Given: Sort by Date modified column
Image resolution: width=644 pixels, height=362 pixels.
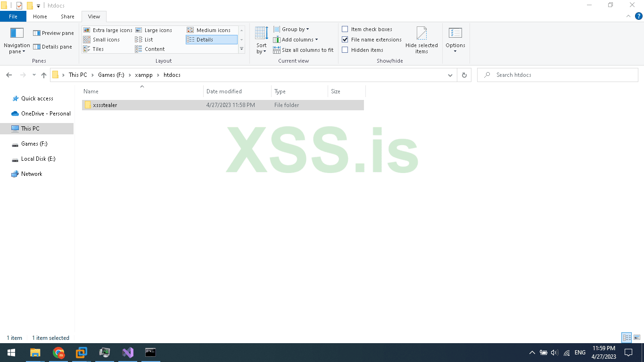Looking at the screenshot, I should [238, 91].
